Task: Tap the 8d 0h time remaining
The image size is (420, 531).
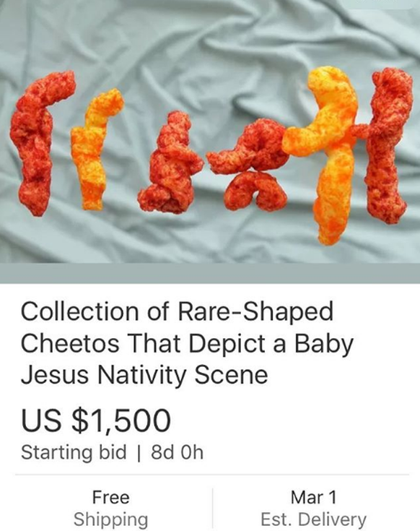Action: click(x=178, y=452)
